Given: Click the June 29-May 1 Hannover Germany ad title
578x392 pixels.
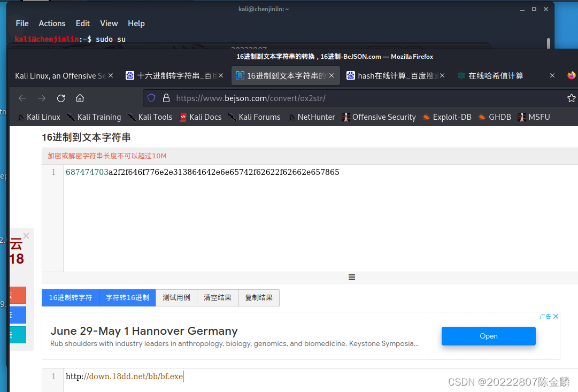Looking at the screenshot, I should (x=144, y=331).
